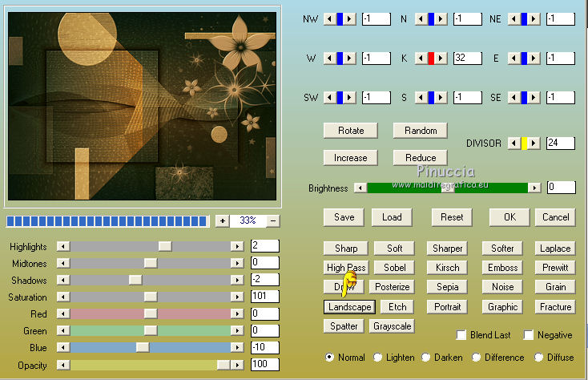Select the Darken blend mode
Viewport: 588px width, 380px height.
tap(425, 357)
